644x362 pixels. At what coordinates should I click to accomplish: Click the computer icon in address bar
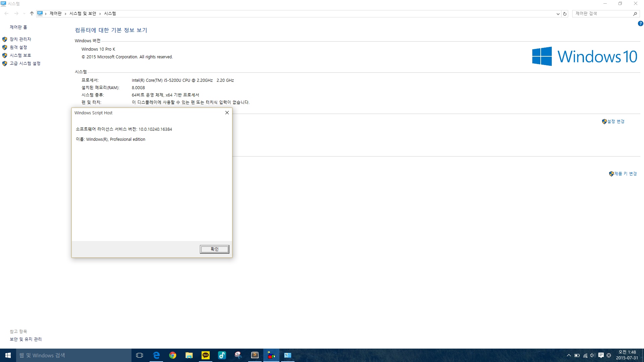pyautogui.click(x=40, y=13)
